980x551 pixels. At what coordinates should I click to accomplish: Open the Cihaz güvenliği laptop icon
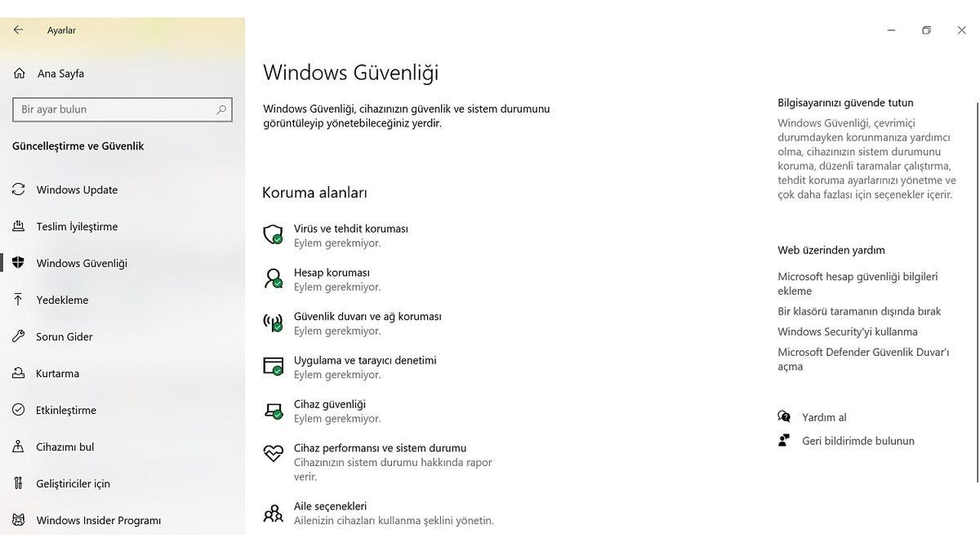click(273, 411)
